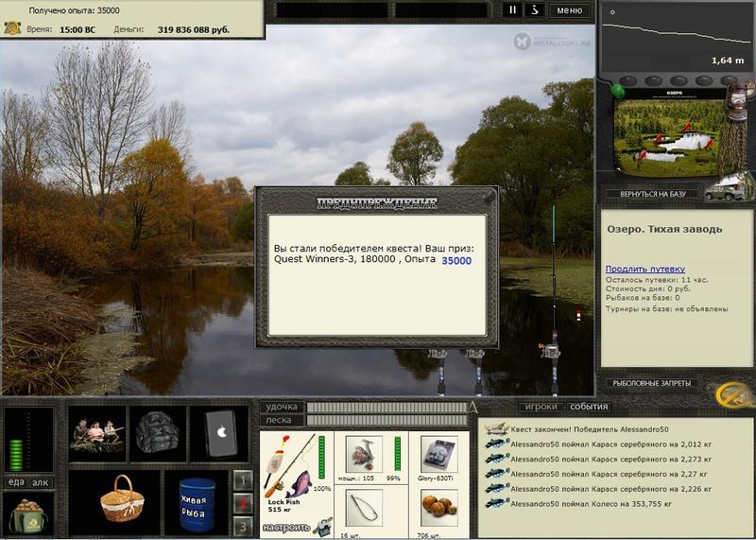Viewport: 756px width, 540px height.
Task: Click the time value 15:00 ВС
Action: (77, 30)
